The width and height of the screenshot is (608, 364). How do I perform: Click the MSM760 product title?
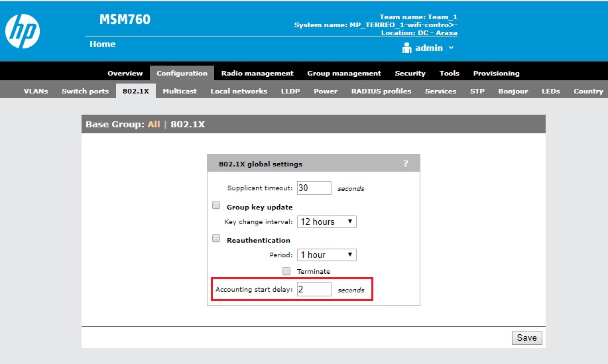pos(125,19)
